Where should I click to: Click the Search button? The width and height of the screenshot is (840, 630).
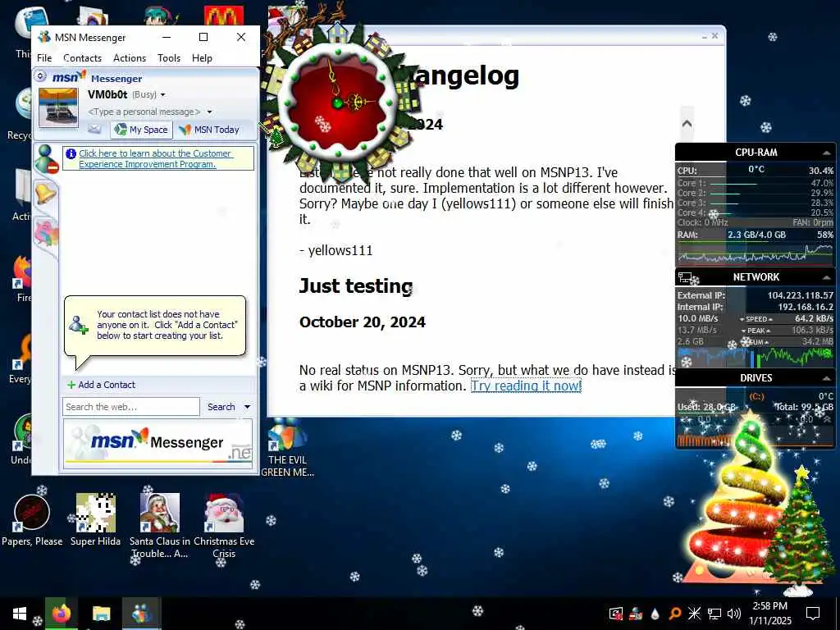tap(221, 407)
